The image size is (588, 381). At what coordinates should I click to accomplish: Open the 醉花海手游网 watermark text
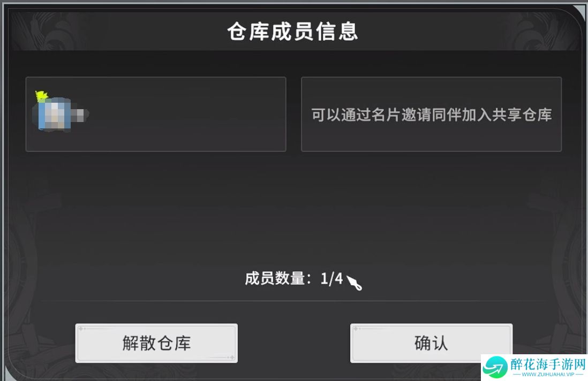[x=548, y=364]
